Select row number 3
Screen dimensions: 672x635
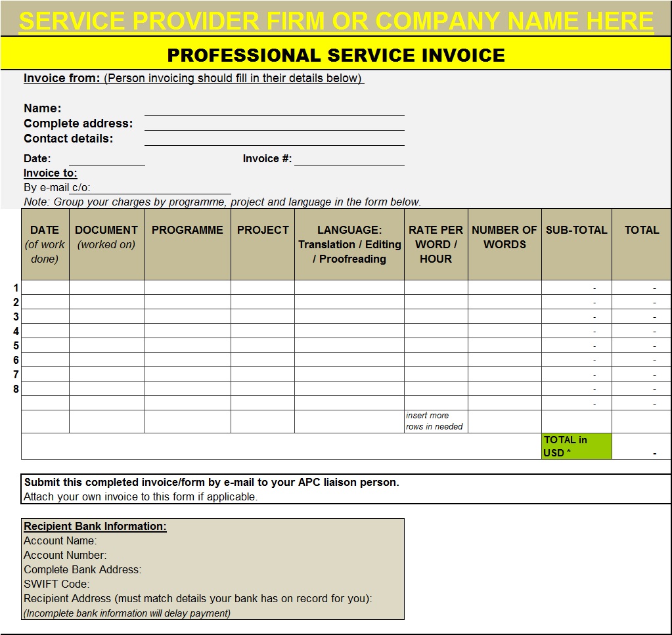[x=16, y=317]
